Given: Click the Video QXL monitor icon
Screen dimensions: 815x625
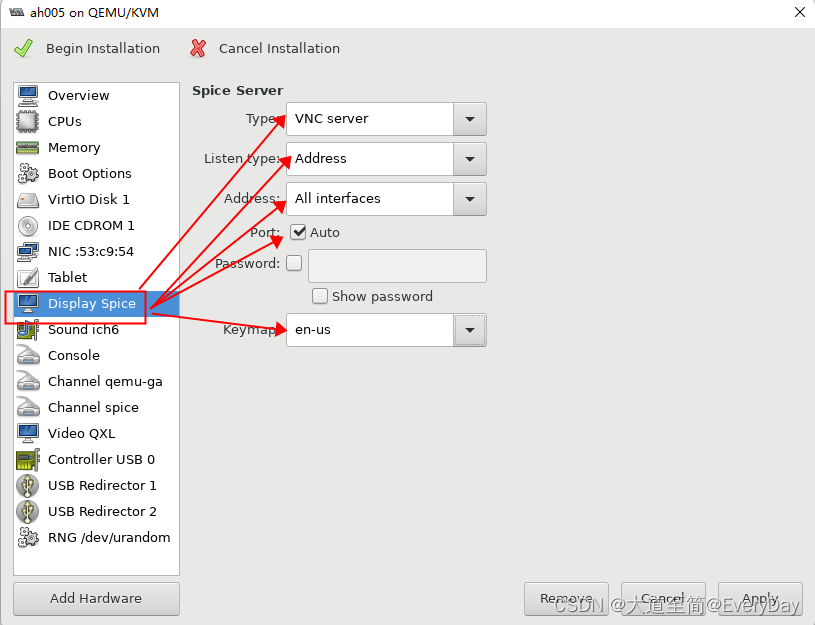Looking at the screenshot, I should pyautogui.click(x=28, y=433).
